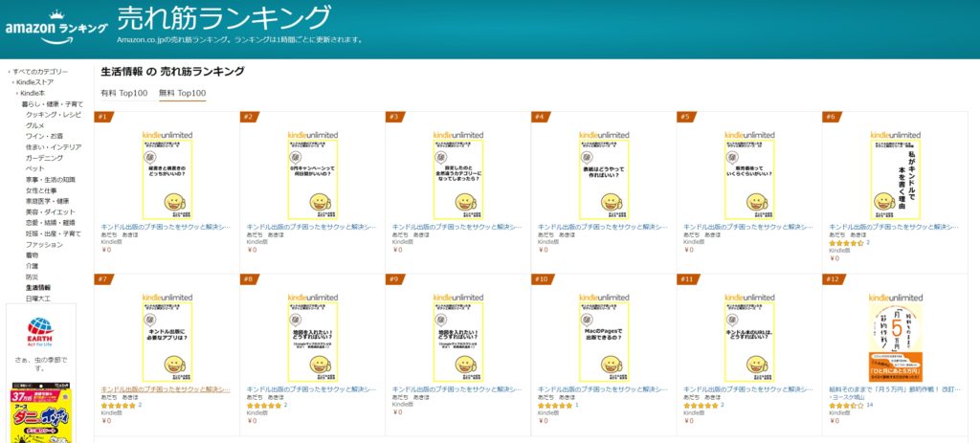Go to Kindleストア category level

(x=38, y=82)
